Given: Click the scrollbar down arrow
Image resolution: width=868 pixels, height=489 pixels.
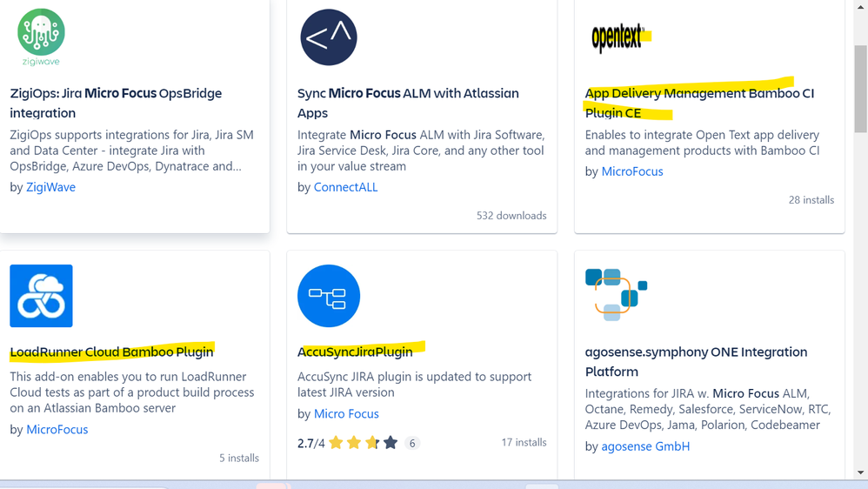Looking at the screenshot, I should [x=860, y=472].
